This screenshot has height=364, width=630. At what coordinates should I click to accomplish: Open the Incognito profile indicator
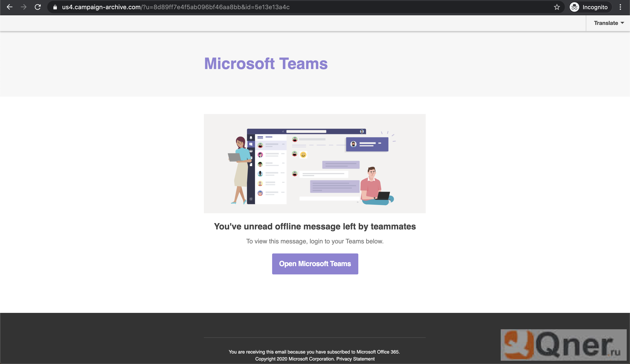click(x=590, y=7)
